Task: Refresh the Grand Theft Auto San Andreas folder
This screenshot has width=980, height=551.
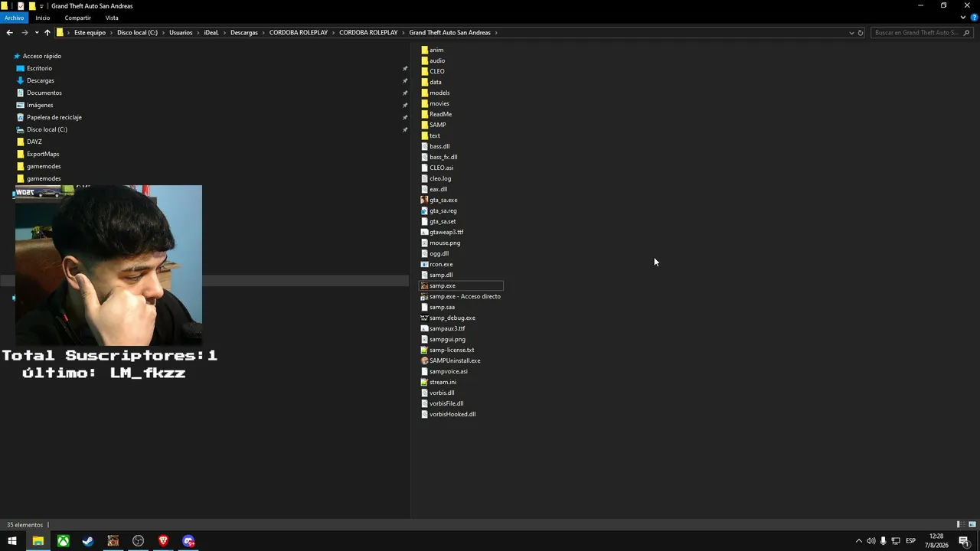Action: point(861,33)
